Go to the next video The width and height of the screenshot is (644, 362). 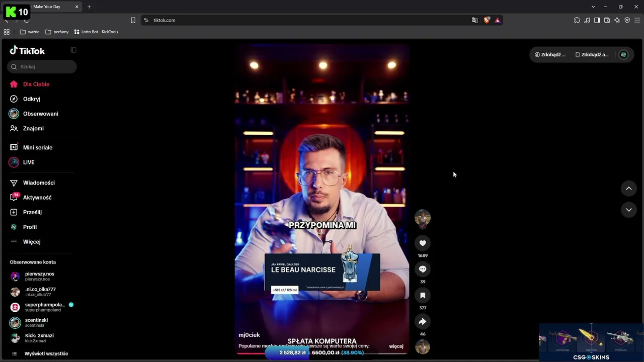point(629,210)
